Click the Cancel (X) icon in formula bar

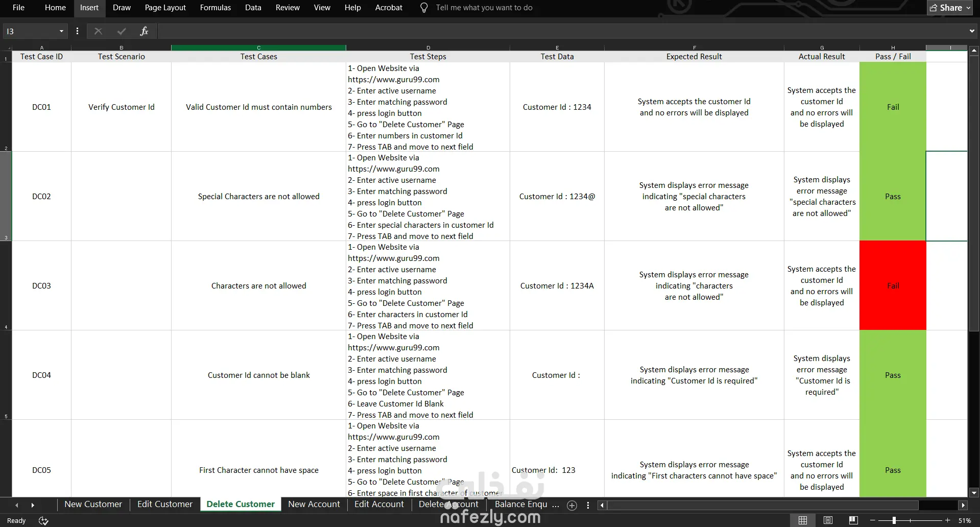coord(98,31)
